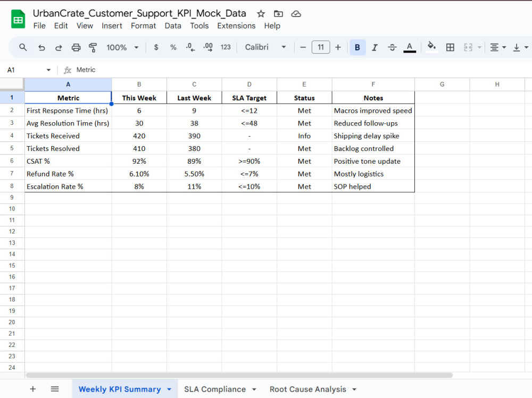Click the select-all corner box
The image size is (532, 398).
click(x=12, y=84)
